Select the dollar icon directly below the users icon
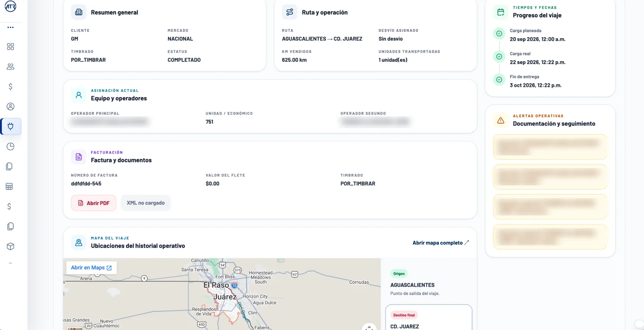The height and width of the screenshot is (330, 644). pos(10,86)
